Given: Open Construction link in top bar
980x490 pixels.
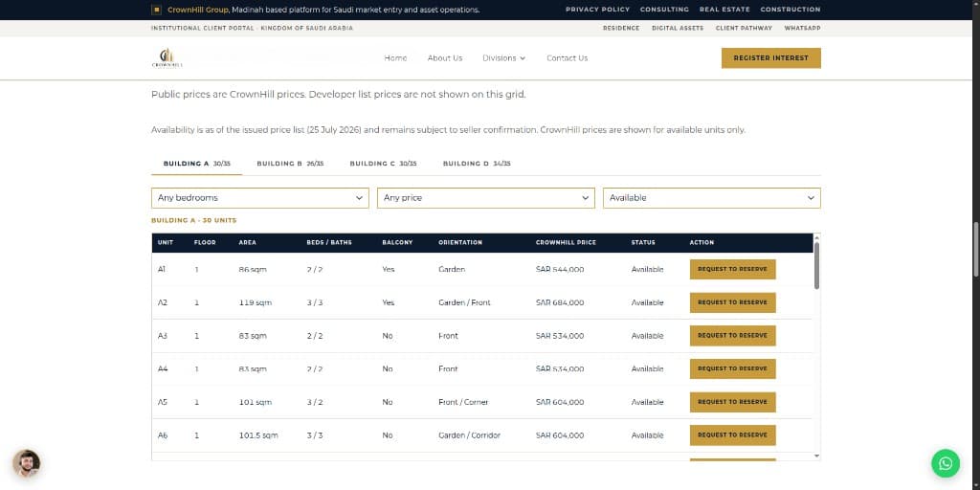Looking at the screenshot, I should pos(790,10).
